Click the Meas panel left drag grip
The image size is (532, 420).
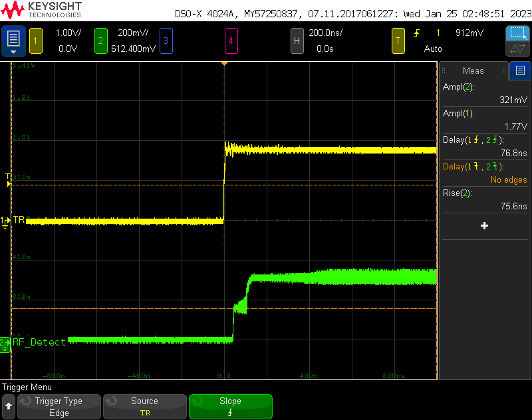coord(444,70)
